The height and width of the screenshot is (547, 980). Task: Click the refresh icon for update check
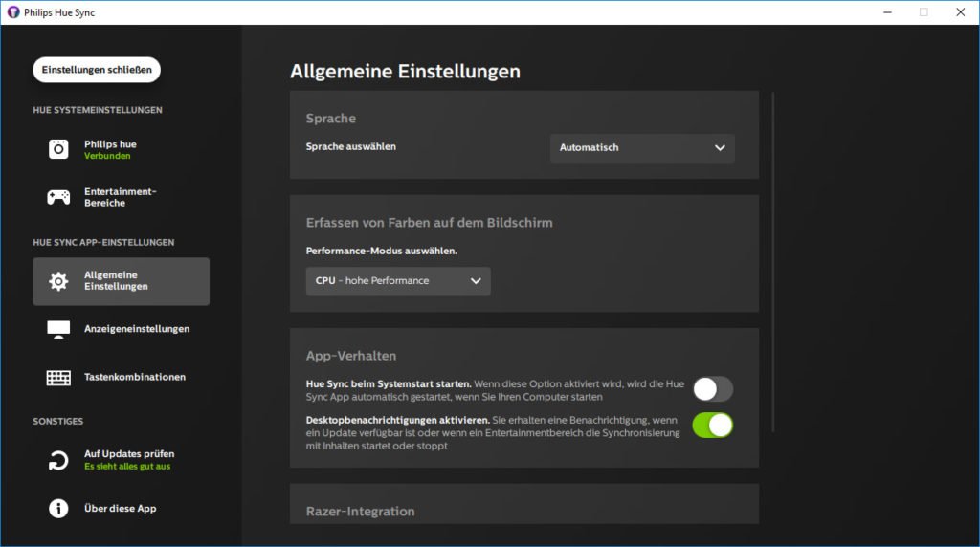tap(58, 460)
